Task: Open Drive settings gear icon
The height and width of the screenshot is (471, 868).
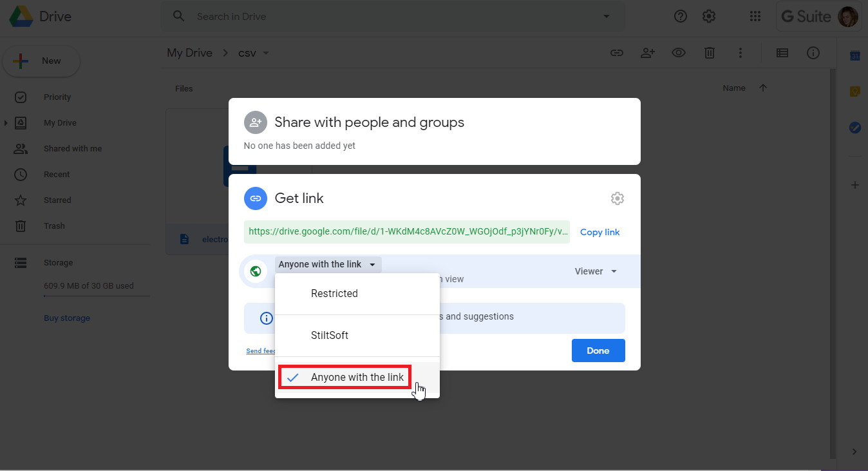Action: 709,17
